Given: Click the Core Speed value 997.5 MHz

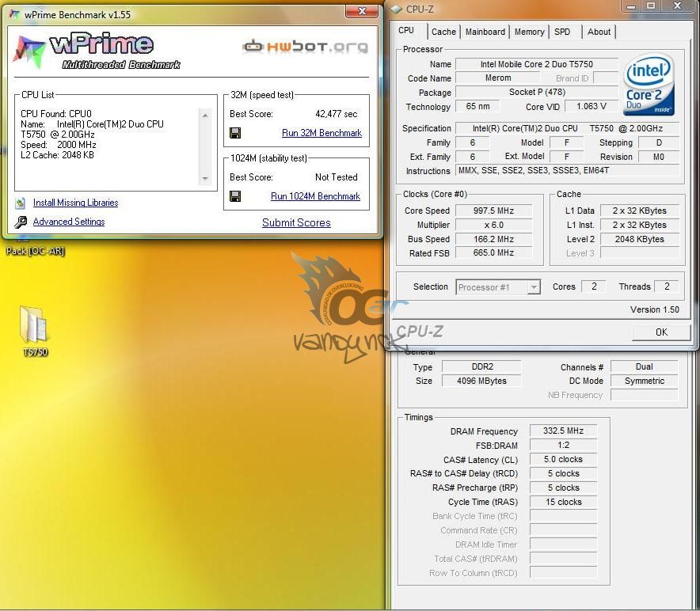Looking at the screenshot, I should click(x=493, y=211).
